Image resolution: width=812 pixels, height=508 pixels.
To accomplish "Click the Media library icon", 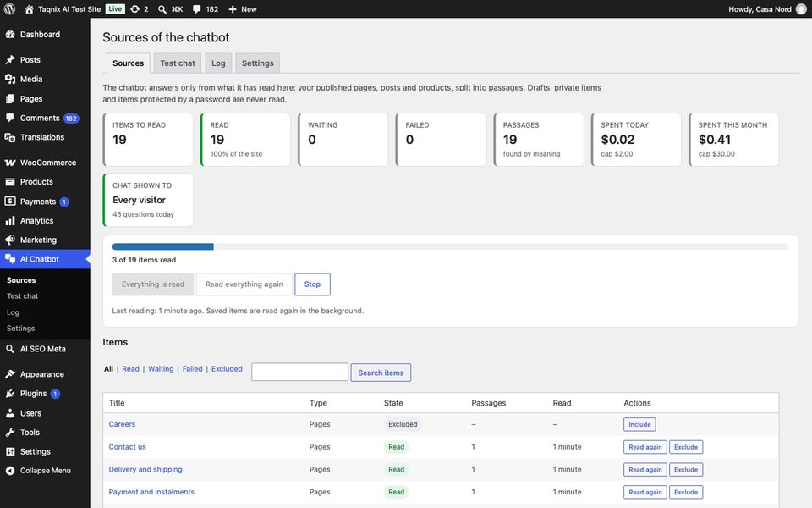I will pos(10,79).
